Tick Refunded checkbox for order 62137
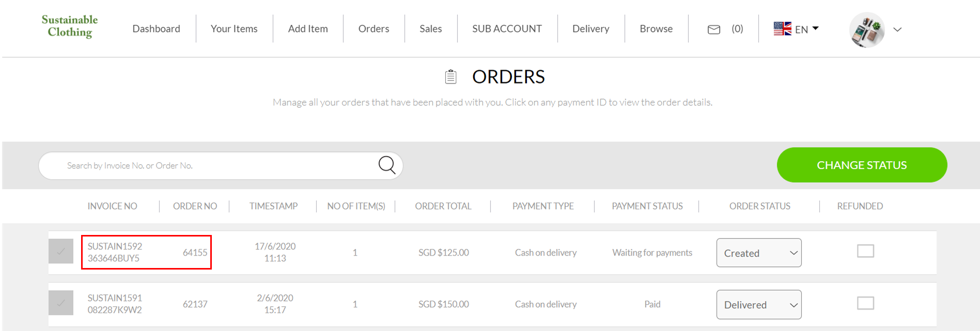 pos(865,303)
